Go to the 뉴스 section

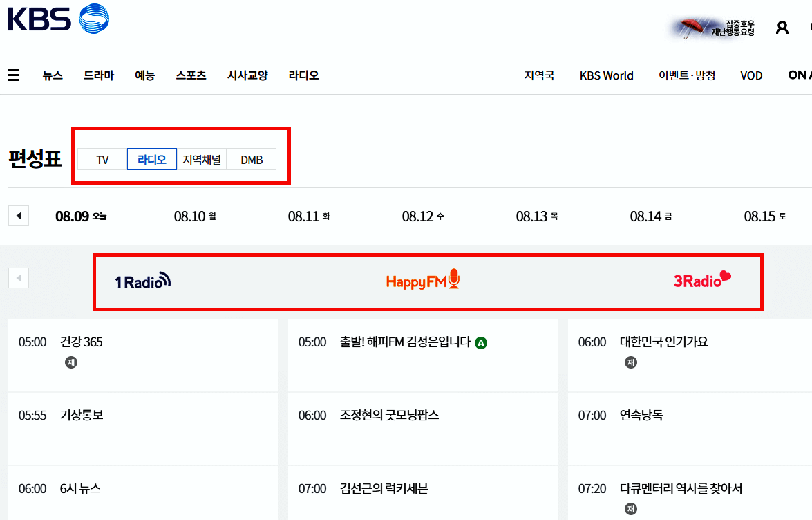click(x=53, y=75)
